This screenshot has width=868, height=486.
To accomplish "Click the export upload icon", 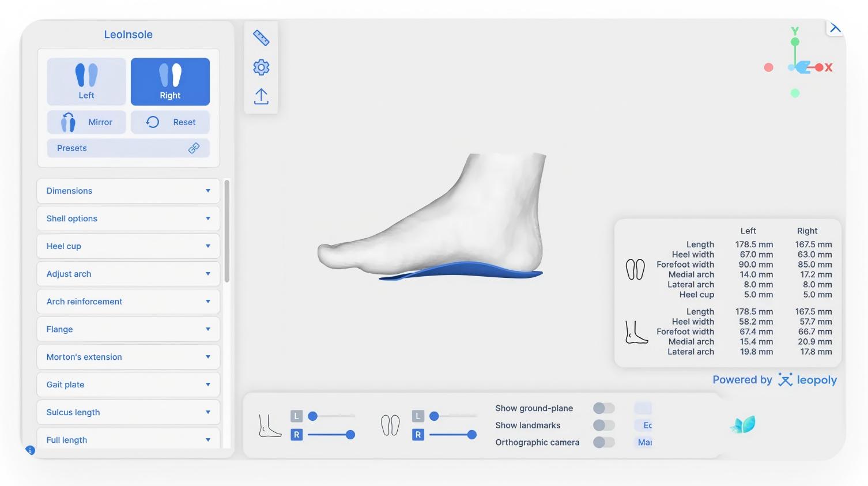I will pos(261,96).
